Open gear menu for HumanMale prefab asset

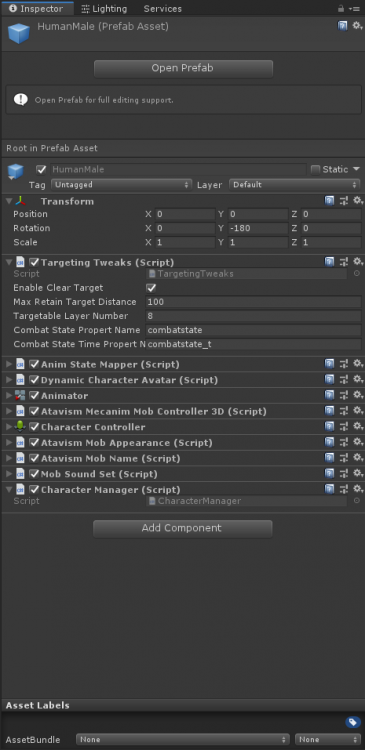pyautogui.click(x=357, y=26)
